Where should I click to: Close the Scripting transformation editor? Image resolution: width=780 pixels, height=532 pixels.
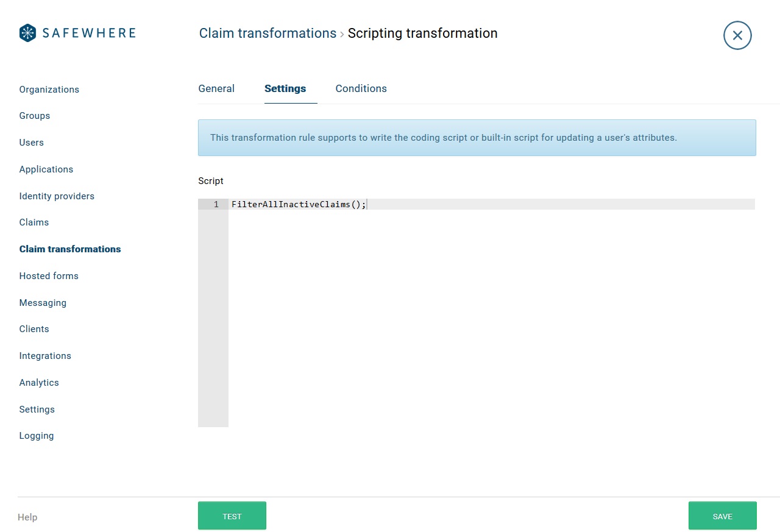(x=737, y=35)
